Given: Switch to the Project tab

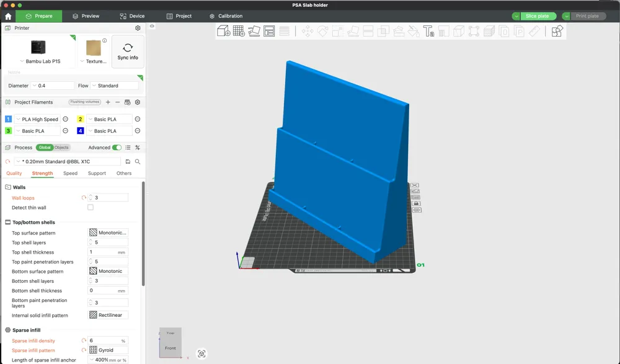Looking at the screenshot, I should coord(179,16).
